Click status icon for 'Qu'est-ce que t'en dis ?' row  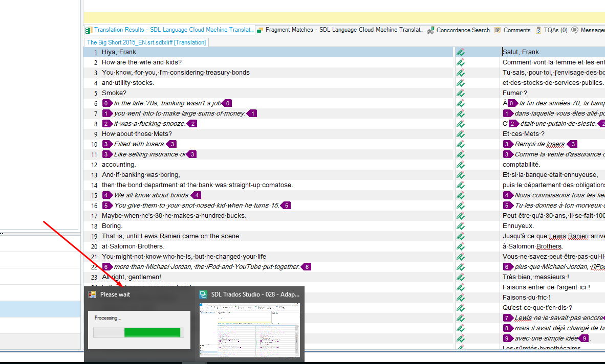click(x=460, y=308)
